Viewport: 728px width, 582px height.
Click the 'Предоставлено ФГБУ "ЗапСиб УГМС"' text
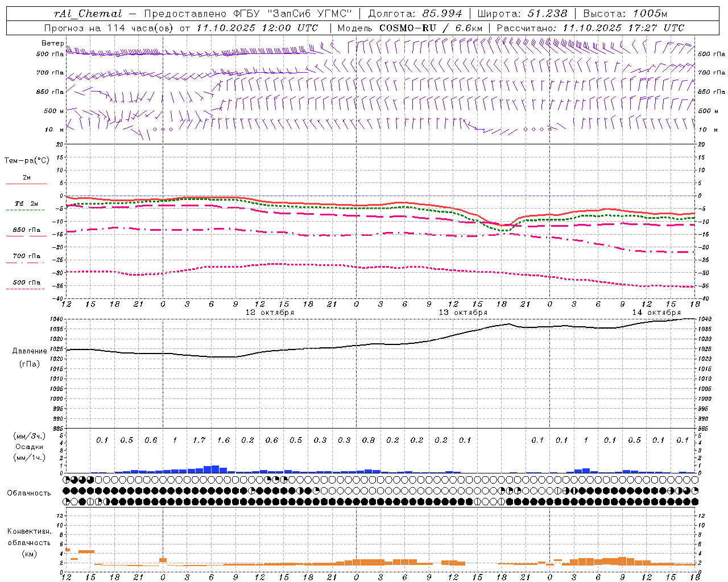(x=248, y=14)
